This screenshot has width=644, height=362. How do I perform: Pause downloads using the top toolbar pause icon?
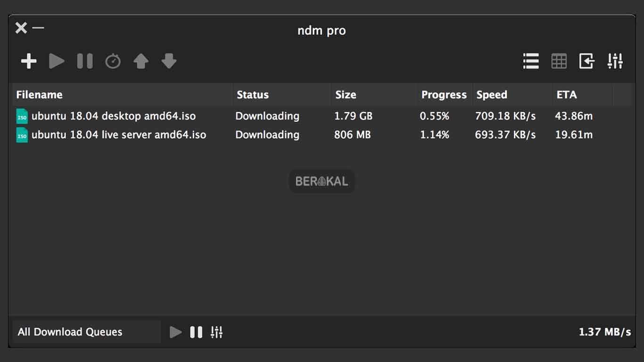(85, 61)
